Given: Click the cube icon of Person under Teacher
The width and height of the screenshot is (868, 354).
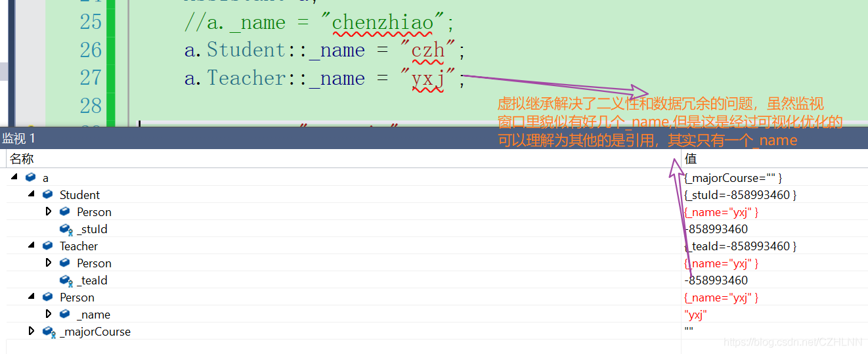Looking at the screenshot, I should pyautogui.click(x=64, y=263).
